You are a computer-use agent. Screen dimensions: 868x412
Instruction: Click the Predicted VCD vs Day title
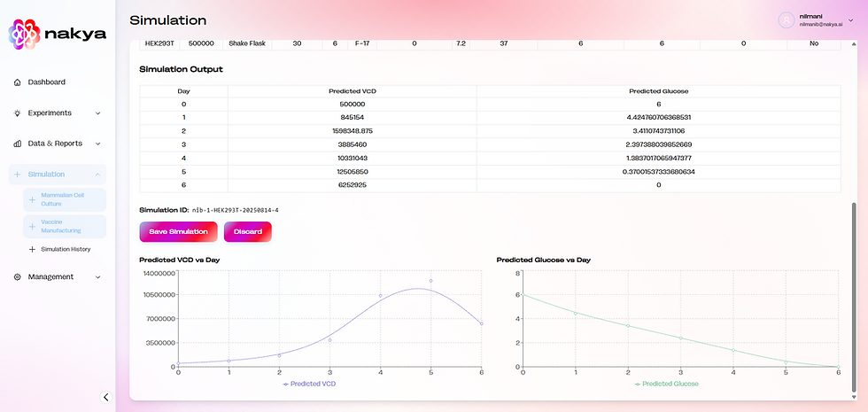click(x=179, y=260)
